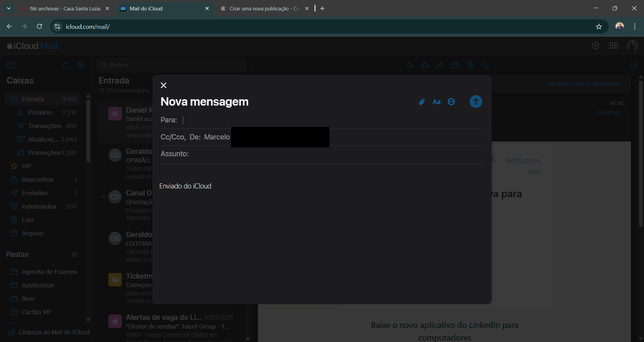644x342 pixels.
Task: Refresh mailboxes with the reload icon
Action: 66,65
